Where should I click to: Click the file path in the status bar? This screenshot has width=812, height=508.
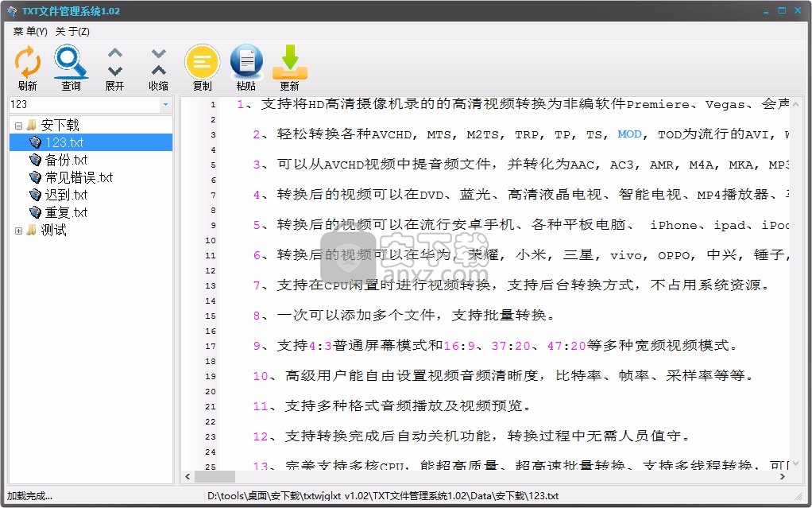pos(383,496)
